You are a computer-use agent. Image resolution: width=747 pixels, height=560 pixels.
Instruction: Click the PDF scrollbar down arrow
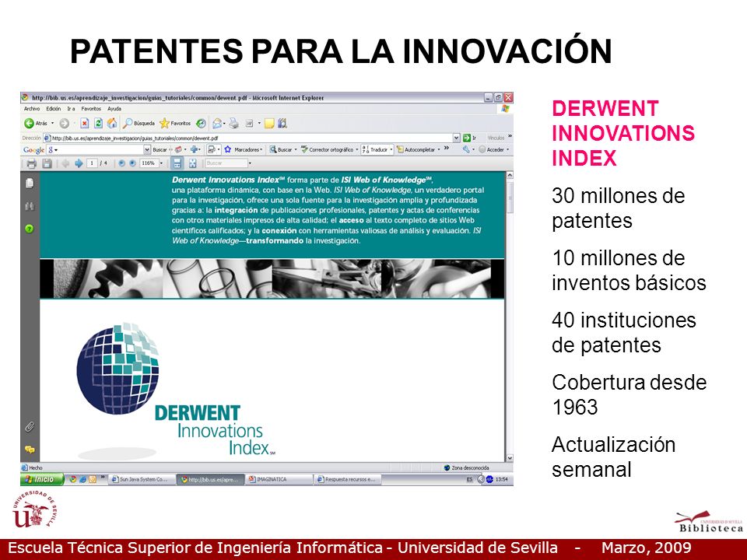[509, 458]
